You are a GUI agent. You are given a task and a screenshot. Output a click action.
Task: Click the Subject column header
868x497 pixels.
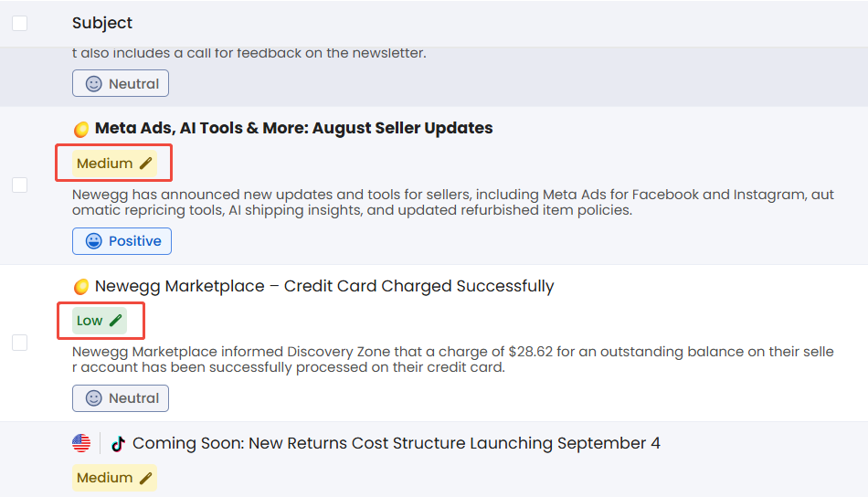tap(102, 23)
